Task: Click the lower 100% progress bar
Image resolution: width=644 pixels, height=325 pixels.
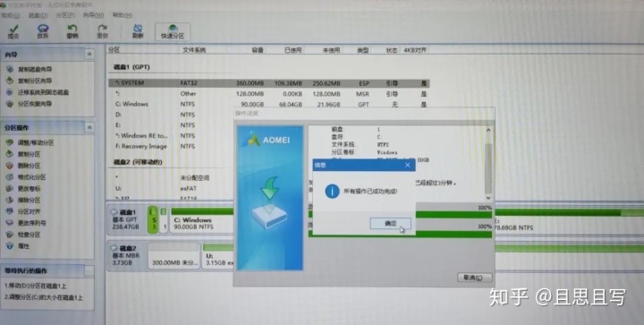Action: 453,235
